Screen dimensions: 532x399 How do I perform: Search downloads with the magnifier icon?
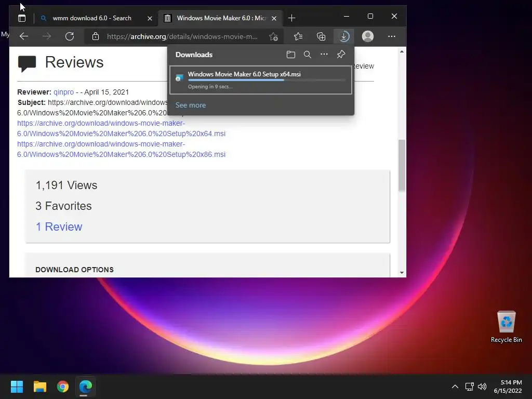308,54
